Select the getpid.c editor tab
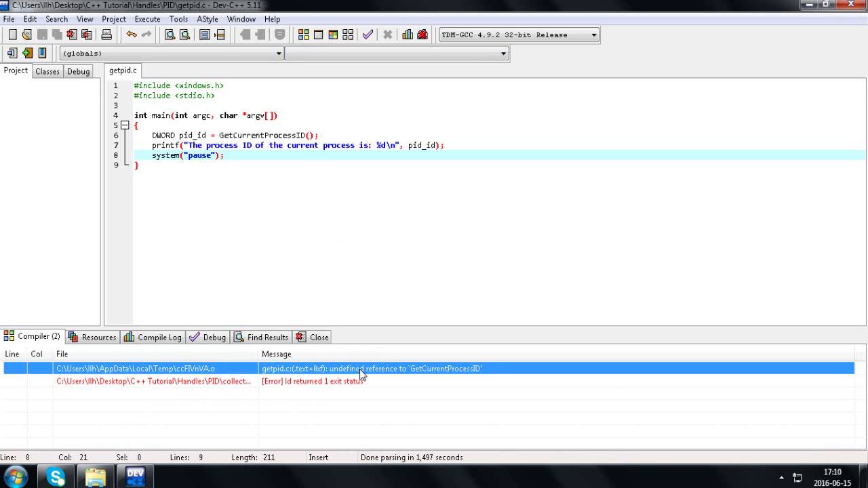 tap(123, 70)
